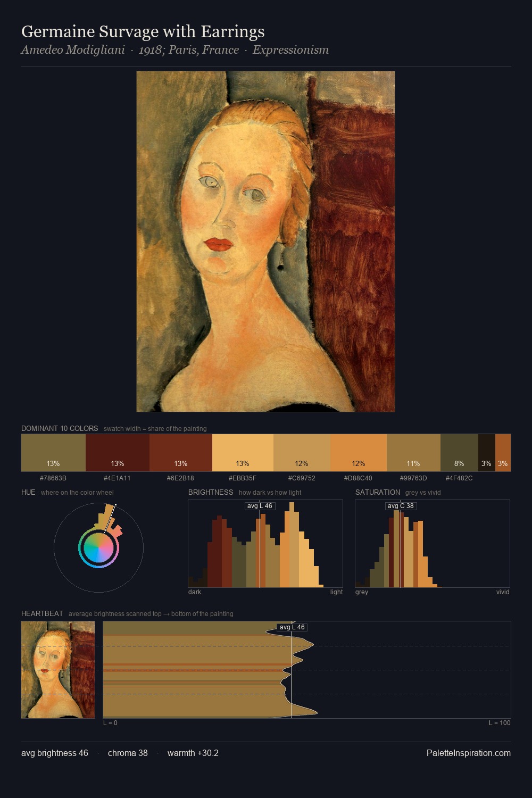
Task: Click the hex code '#78663B'
Action: pos(53,478)
